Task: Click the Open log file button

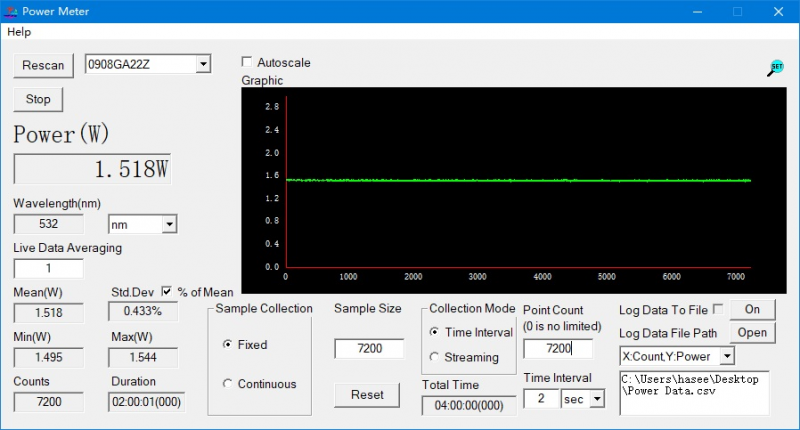Action: tap(752, 332)
